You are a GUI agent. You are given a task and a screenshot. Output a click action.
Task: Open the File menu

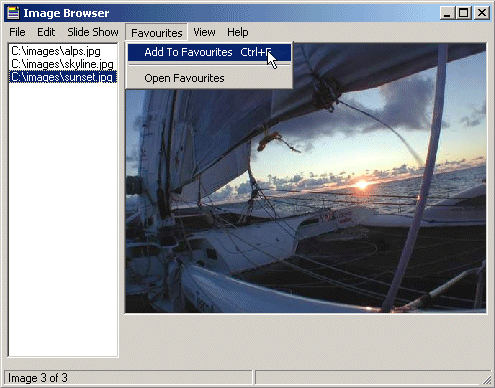tap(17, 32)
